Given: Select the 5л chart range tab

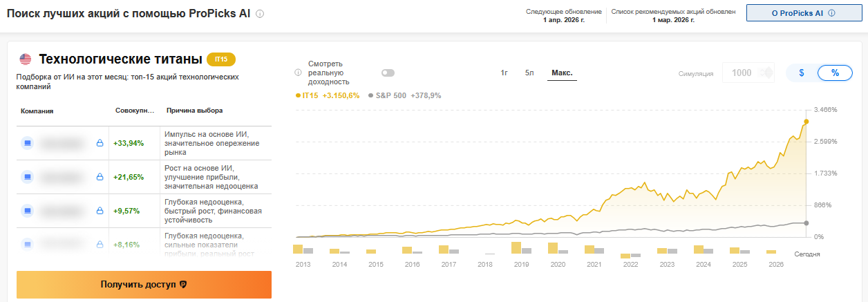Looking at the screenshot, I should coord(529,73).
